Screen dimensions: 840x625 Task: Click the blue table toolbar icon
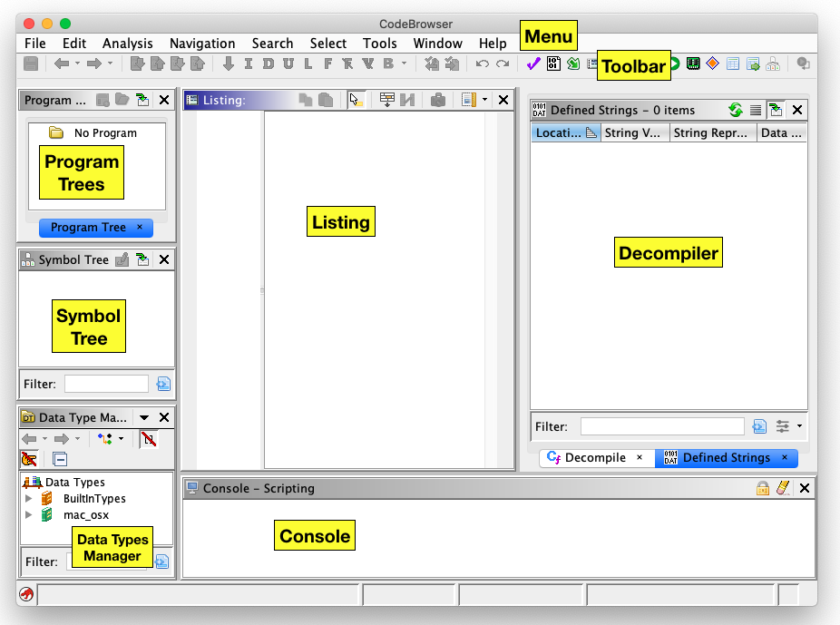[733, 63]
